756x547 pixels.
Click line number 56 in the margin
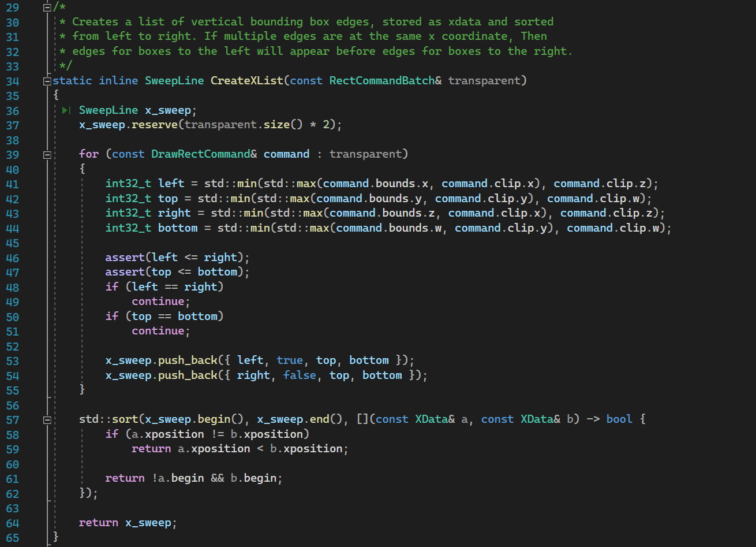[12, 405]
